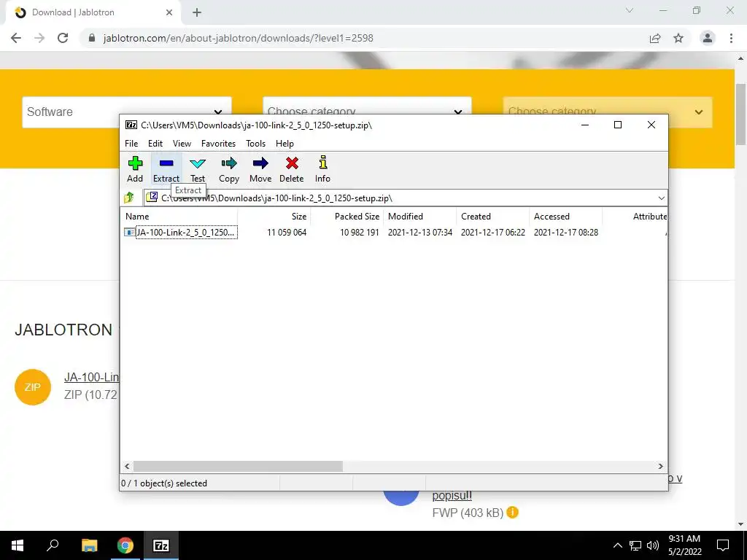Show hidden system tray icons
The width and height of the screenshot is (747, 560).
tap(617, 545)
